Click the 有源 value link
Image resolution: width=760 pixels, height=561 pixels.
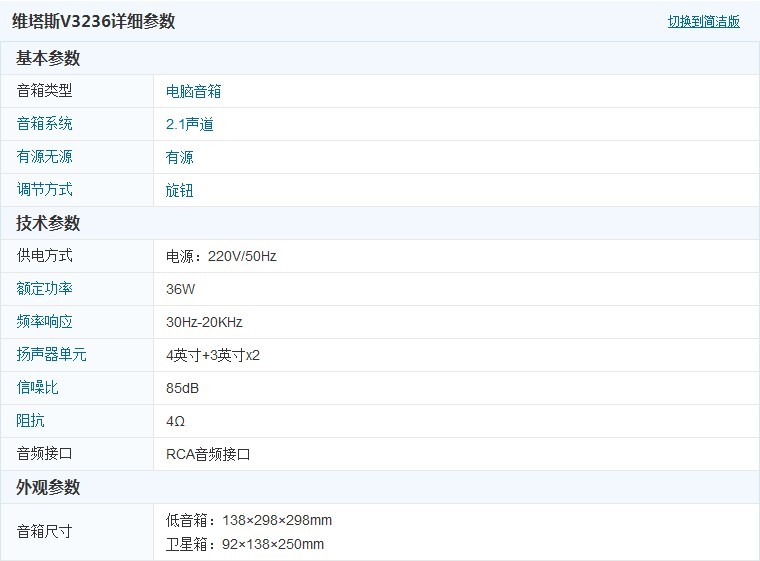tap(179, 157)
